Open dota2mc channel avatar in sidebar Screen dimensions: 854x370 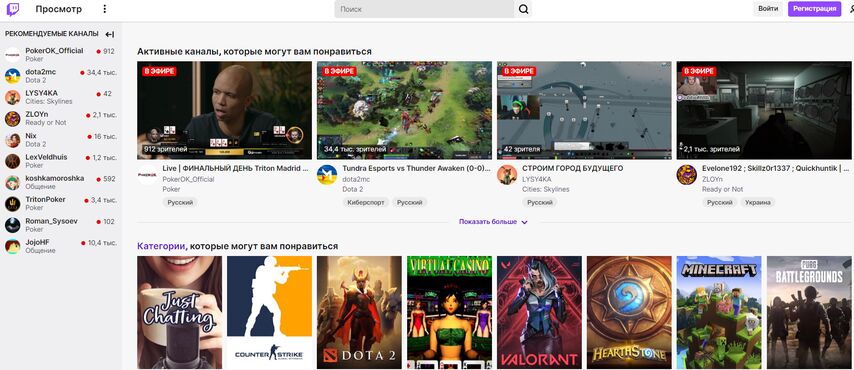tap(13, 76)
